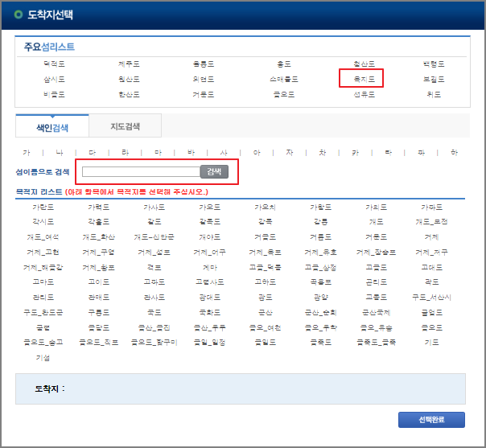486x448 pixels.
Task: Pick 군산국제 from the destination list
Action: coord(377,312)
